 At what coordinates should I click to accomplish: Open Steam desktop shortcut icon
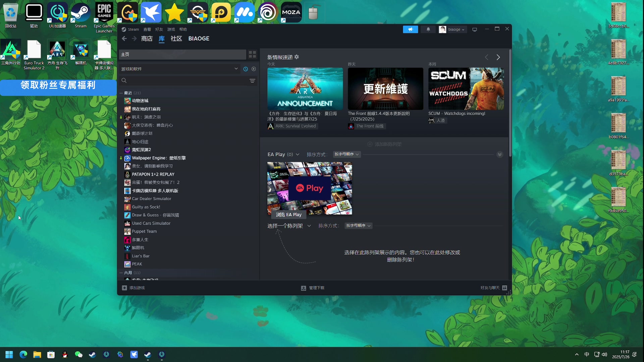tap(80, 15)
